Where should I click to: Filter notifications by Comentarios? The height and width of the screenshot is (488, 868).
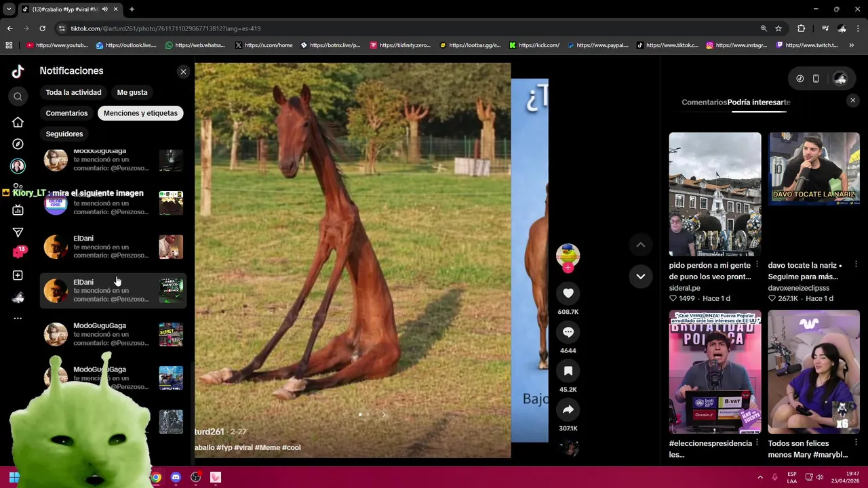point(66,113)
